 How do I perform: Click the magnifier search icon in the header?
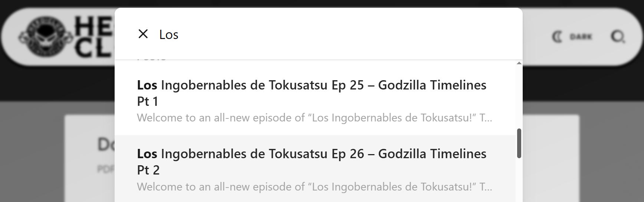click(x=618, y=37)
